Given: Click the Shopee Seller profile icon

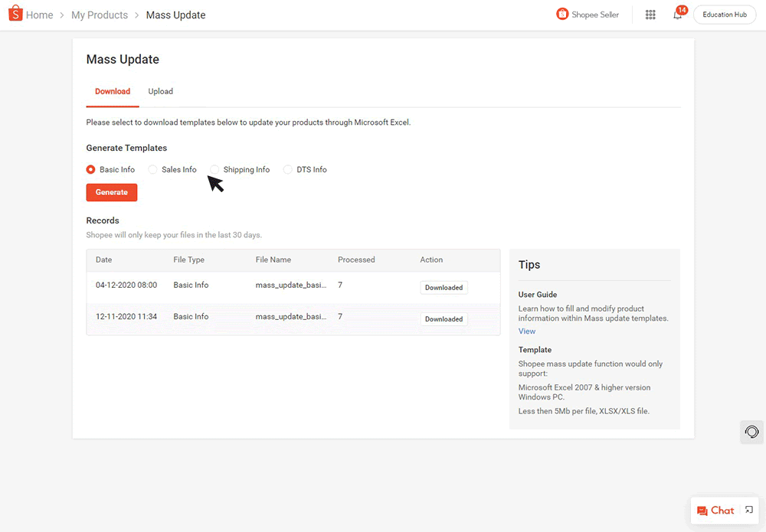Looking at the screenshot, I should point(562,14).
